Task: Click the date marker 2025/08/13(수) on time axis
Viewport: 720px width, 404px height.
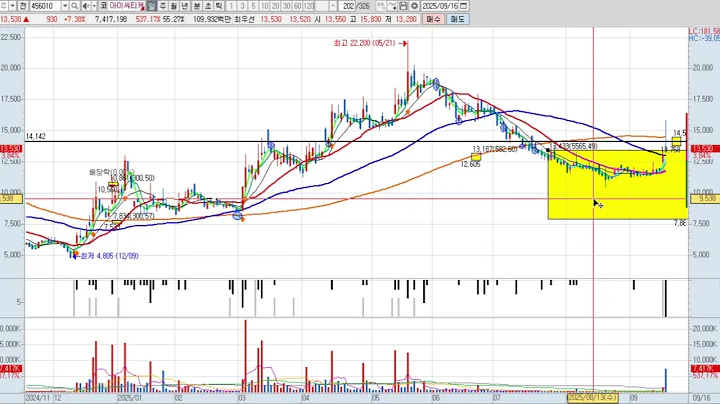Action: [x=593, y=398]
